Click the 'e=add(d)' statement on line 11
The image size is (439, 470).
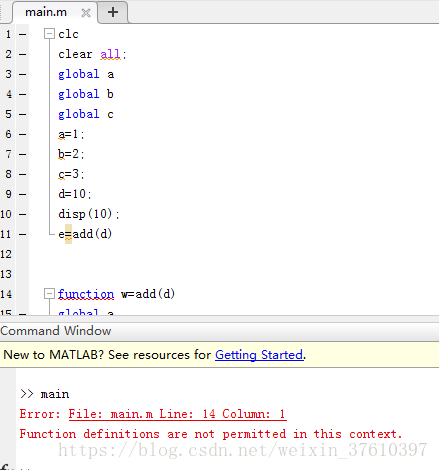tap(85, 234)
